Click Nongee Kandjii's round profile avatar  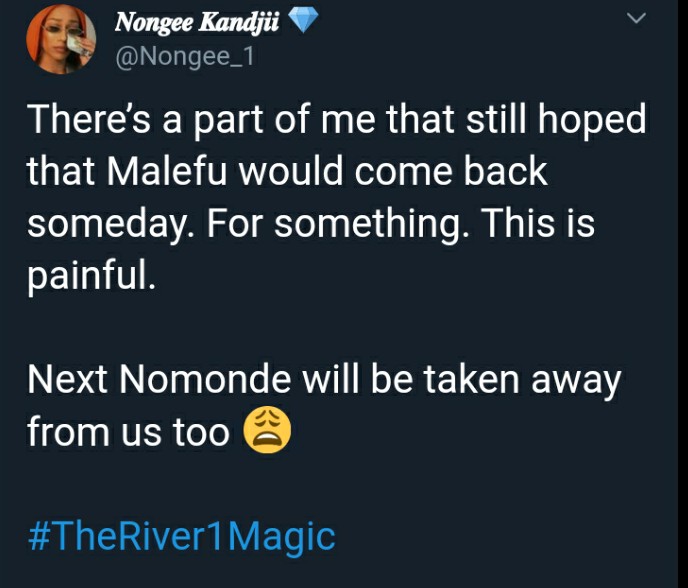[61, 39]
